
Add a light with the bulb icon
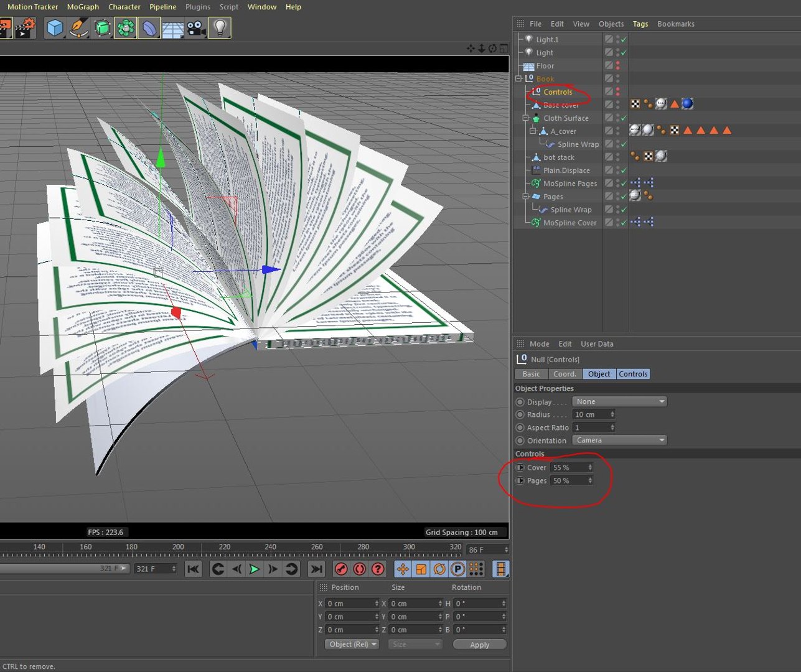(x=220, y=28)
